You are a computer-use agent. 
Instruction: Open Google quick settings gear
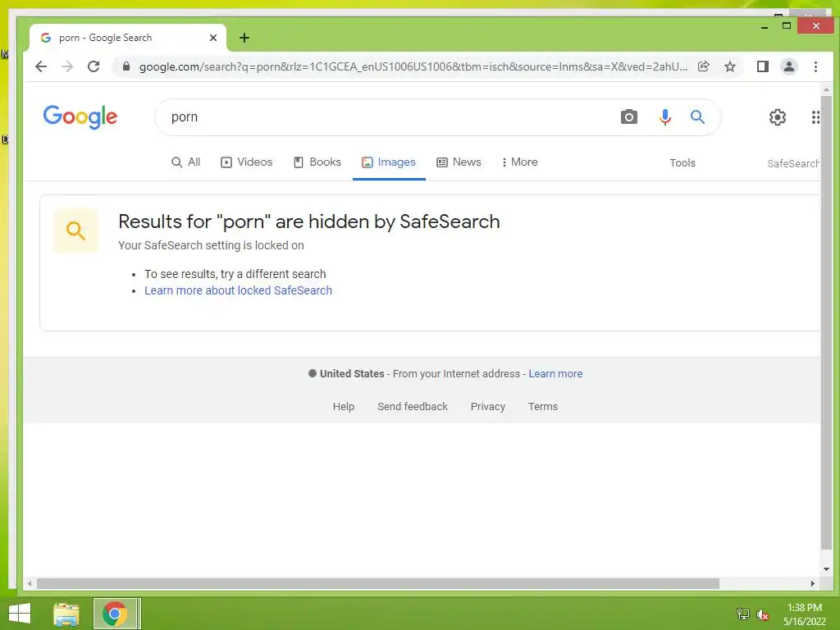click(778, 116)
